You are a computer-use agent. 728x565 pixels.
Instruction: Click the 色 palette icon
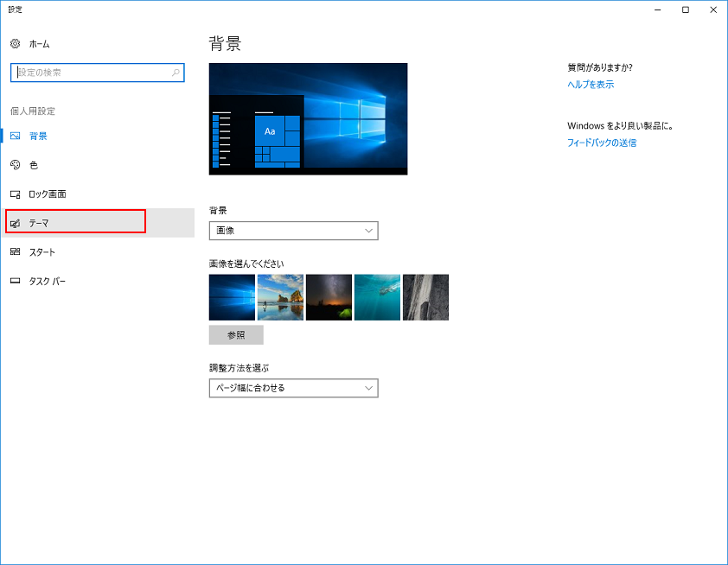click(x=15, y=165)
